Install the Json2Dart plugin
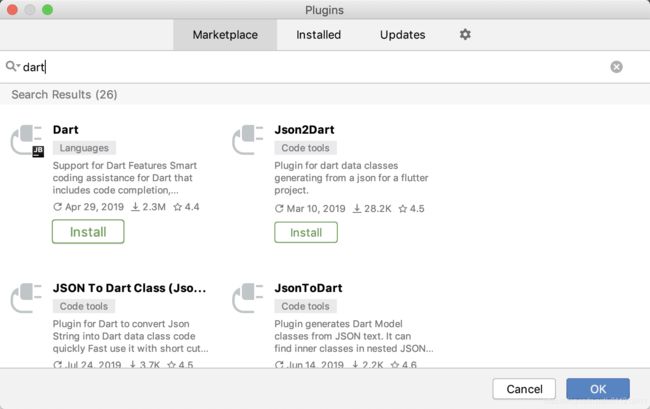 (x=306, y=232)
